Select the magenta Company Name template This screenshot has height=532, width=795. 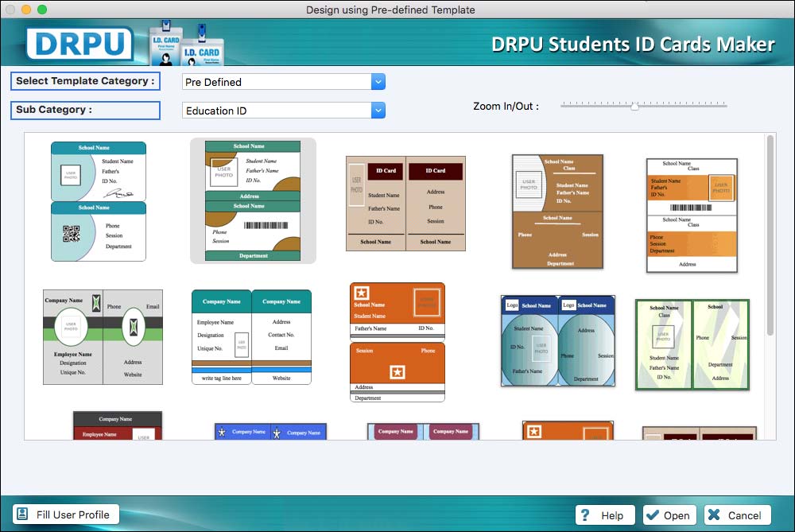[x=424, y=432]
